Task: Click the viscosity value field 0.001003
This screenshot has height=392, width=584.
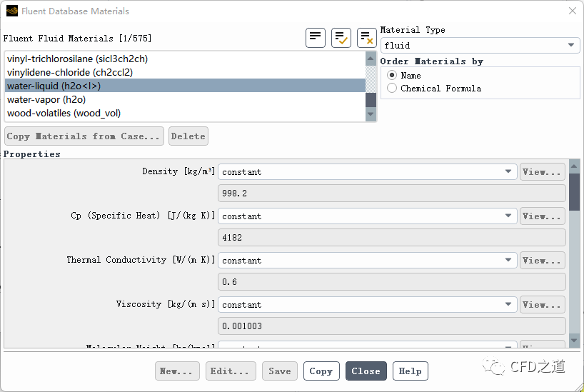Action: tap(392, 326)
